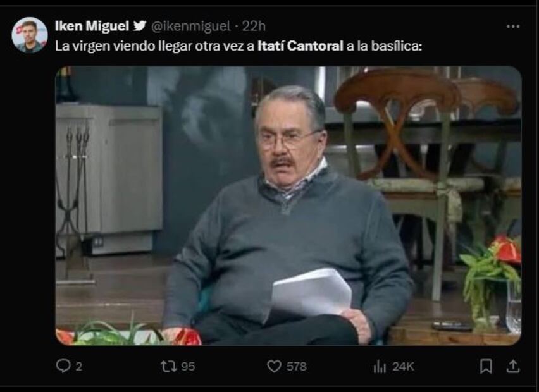The height and width of the screenshot is (392, 539).
Task: Click the reply count of 2
Action: click(78, 367)
